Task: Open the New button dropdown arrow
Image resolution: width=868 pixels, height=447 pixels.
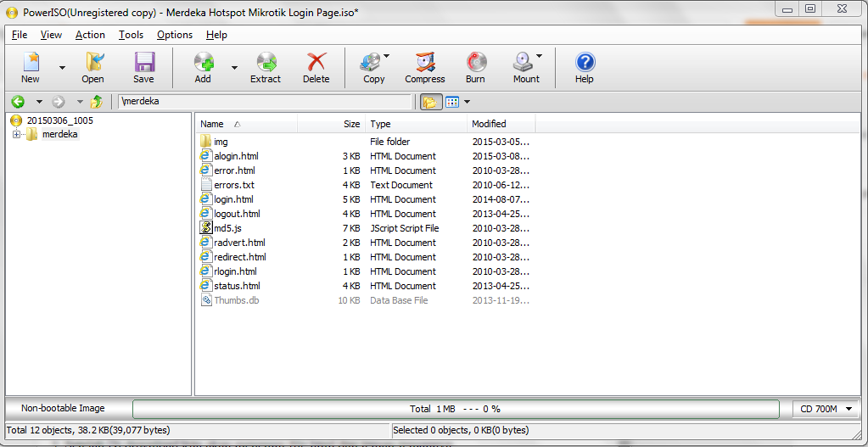Action: (x=62, y=68)
